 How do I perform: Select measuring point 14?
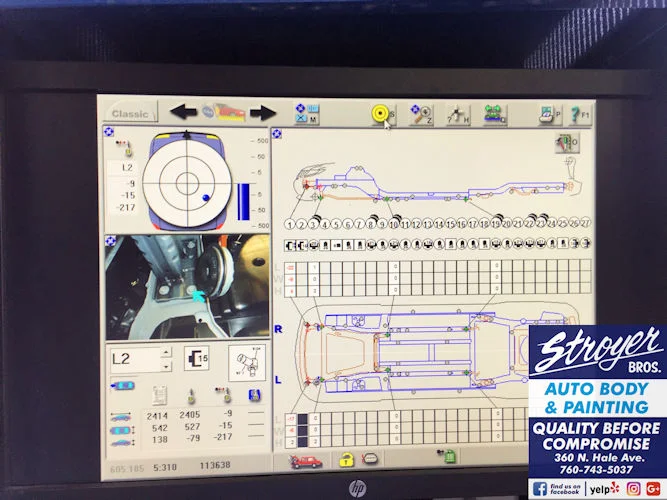coord(439,224)
